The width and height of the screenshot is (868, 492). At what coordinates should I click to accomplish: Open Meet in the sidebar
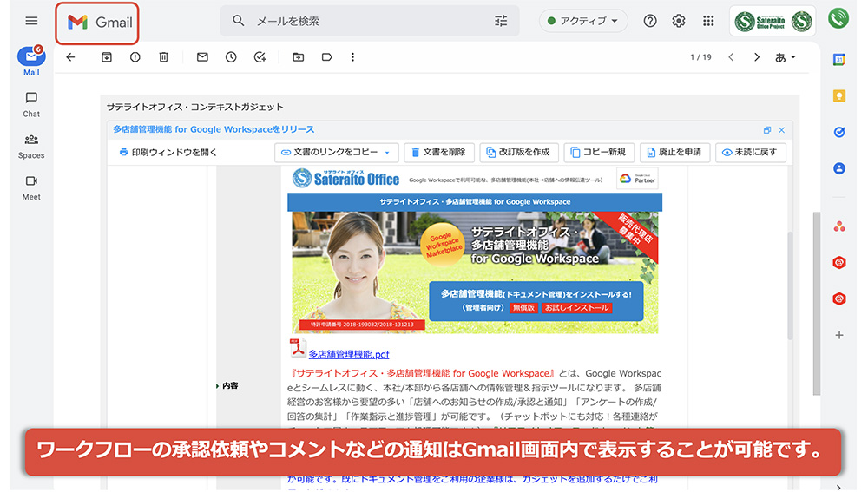coord(31,187)
